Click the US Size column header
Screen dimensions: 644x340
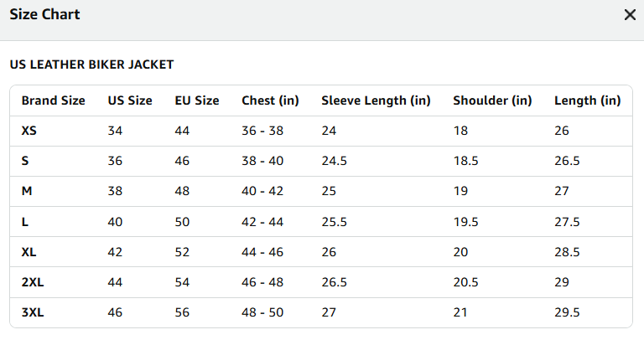coord(130,100)
